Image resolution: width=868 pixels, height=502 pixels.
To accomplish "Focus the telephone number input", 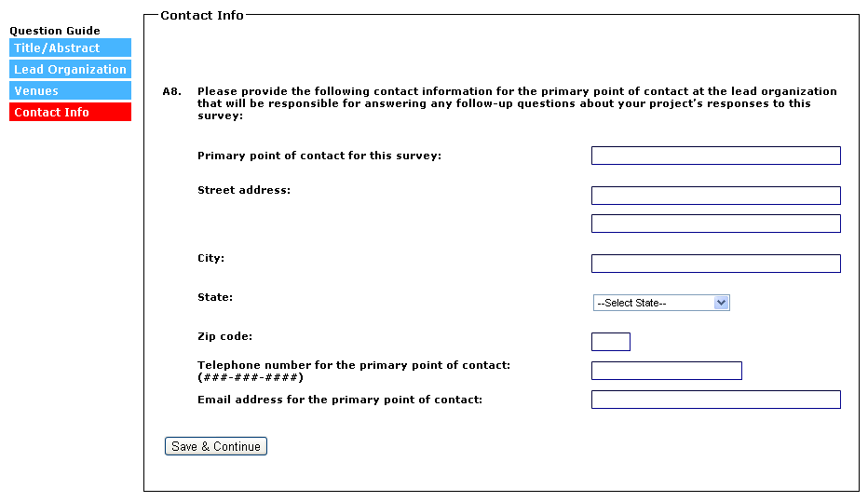I will point(666,371).
